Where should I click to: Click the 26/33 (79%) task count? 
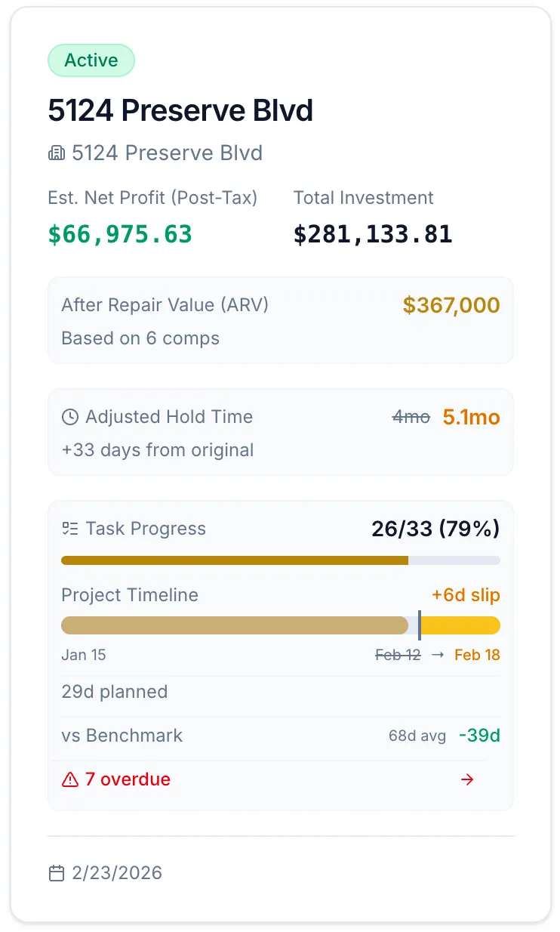point(435,529)
